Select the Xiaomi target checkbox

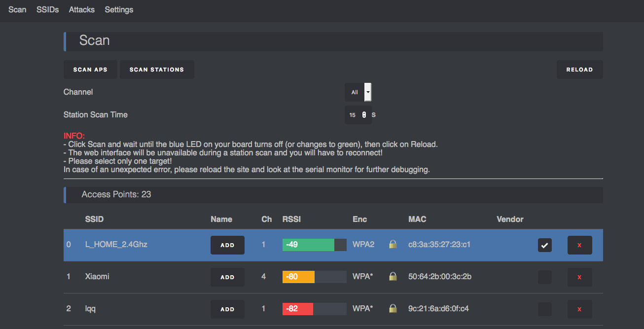click(x=545, y=277)
